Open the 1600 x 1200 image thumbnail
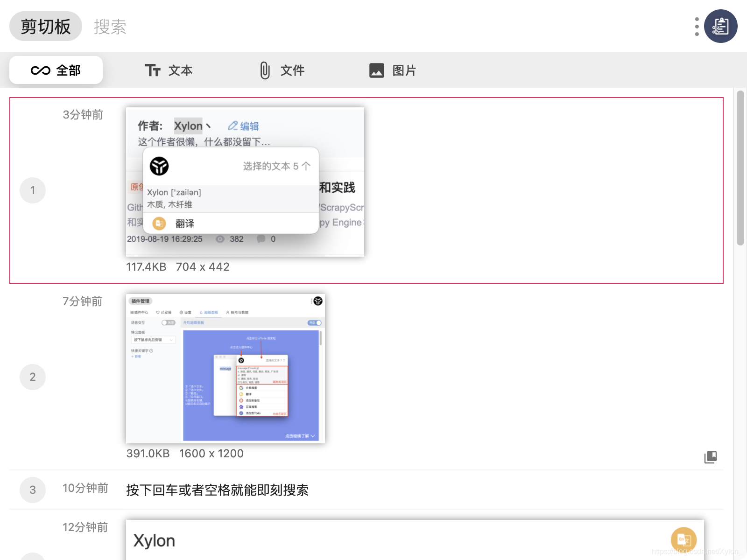 coord(226,369)
